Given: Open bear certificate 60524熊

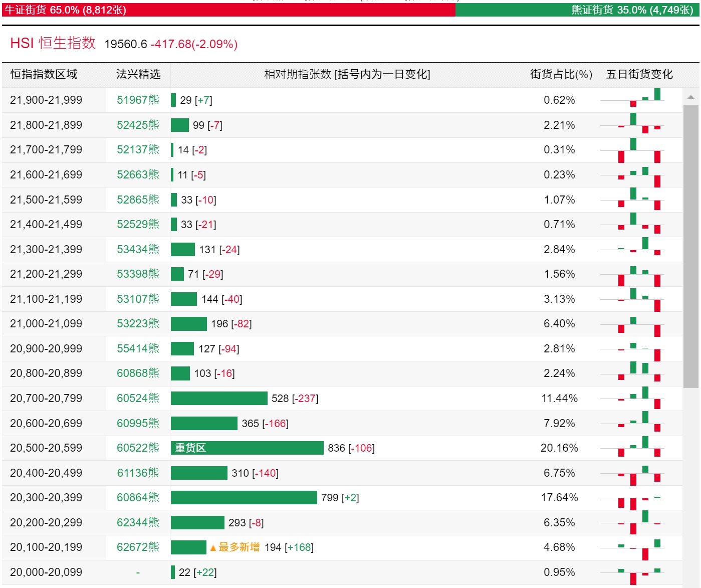Looking at the screenshot, I should click(138, 398).
